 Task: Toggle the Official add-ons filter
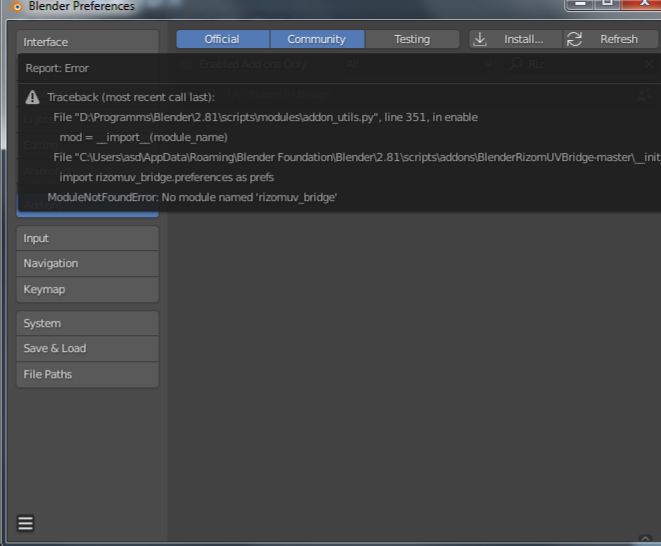coord(223,39)
